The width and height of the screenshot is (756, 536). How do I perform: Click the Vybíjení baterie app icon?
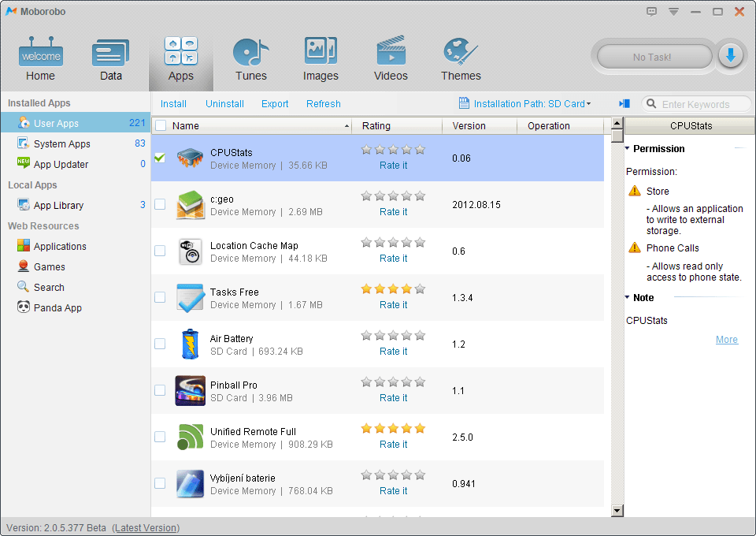click(x=190, y=483)
